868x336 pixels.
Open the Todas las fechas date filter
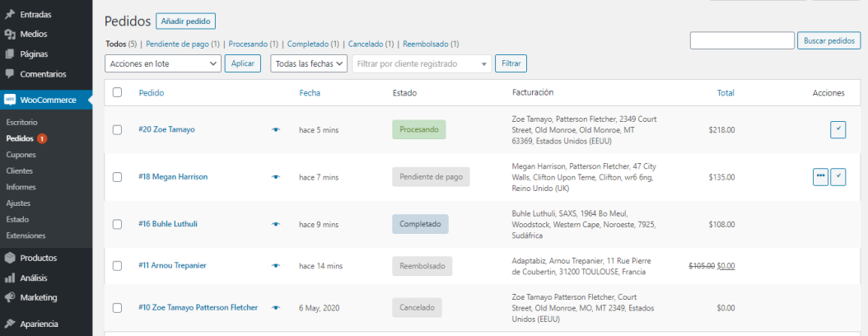(308, 63)
